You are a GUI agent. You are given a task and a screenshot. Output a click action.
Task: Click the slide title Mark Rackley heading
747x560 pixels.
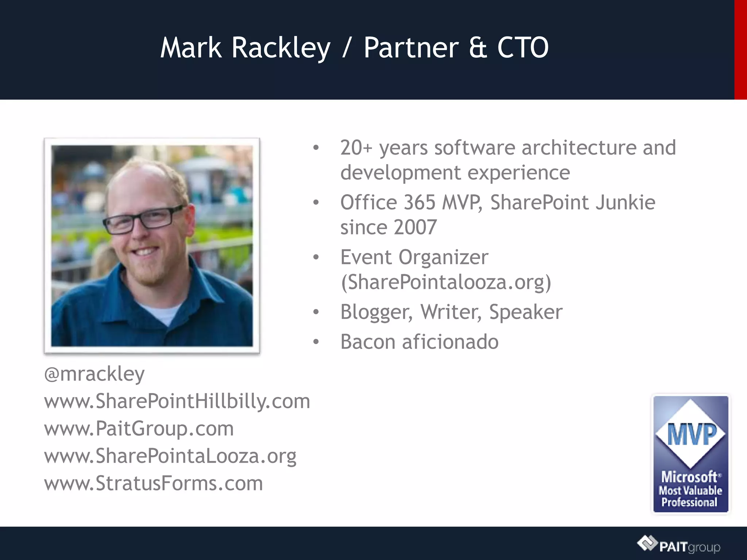(245, 48)
